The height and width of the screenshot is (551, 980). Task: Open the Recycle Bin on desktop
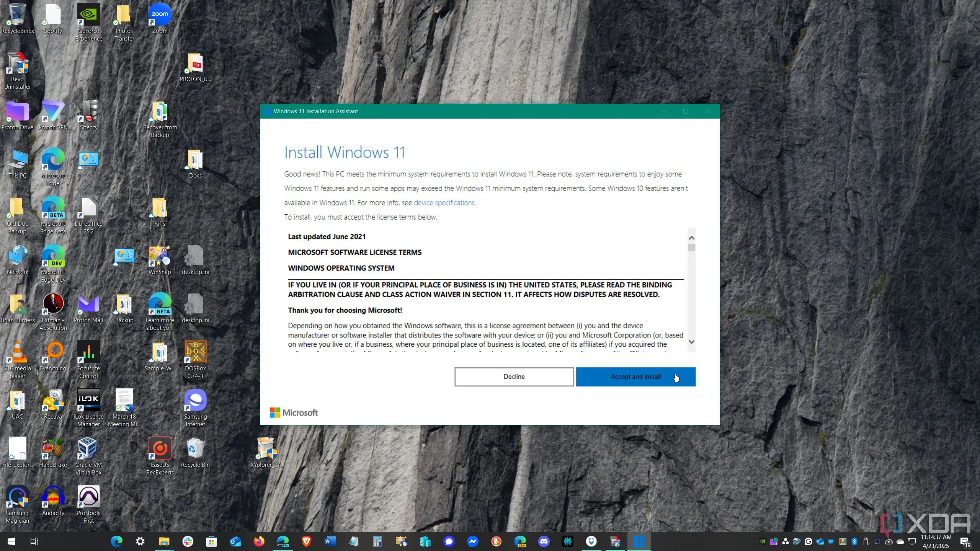click(x=195, y=452)
